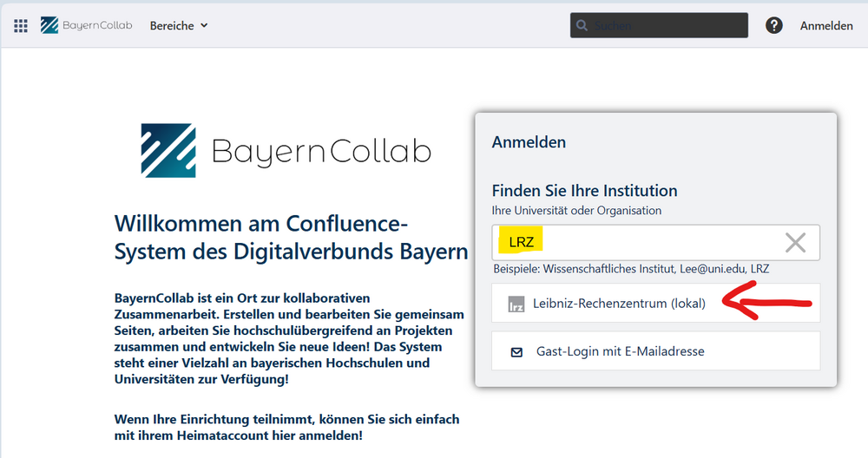Click the institution search input containing LRZ
The height and width of the screenshot is (458, 868).
[x=655, y=242]
